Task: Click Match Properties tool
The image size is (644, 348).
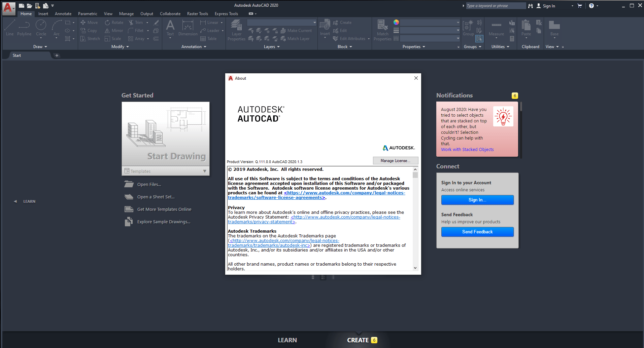Action: [382, 30]
